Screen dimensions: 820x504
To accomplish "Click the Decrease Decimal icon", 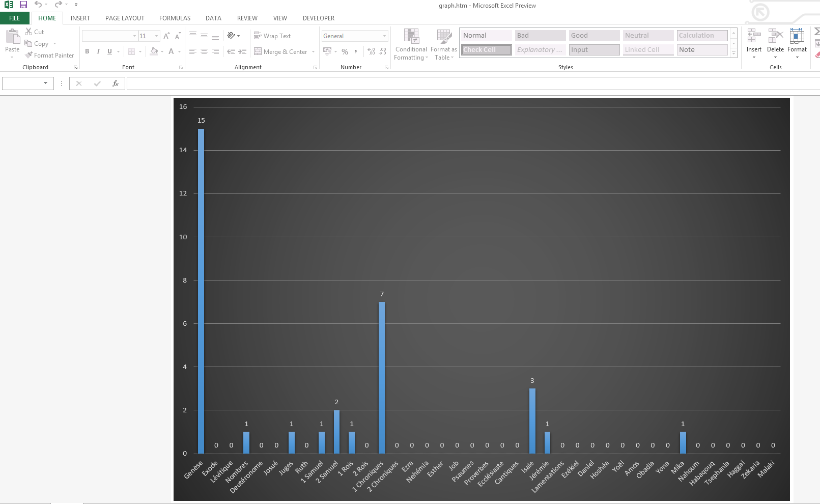I will coord(383,51).
